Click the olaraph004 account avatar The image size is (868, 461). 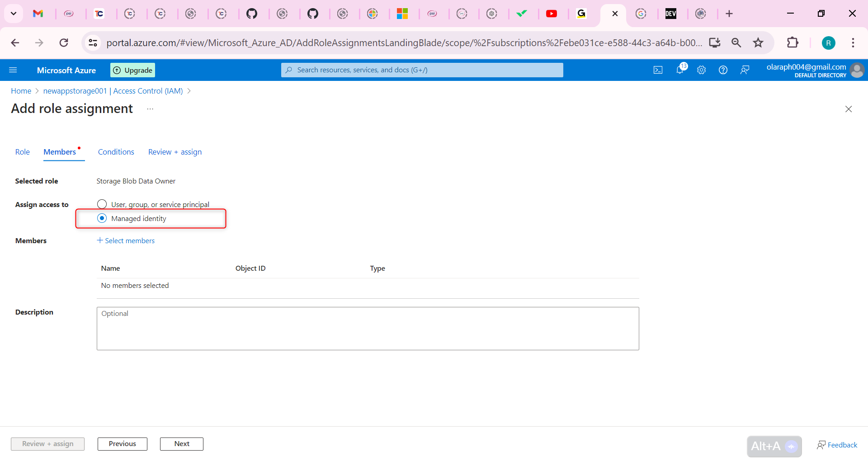coord(858,70)
